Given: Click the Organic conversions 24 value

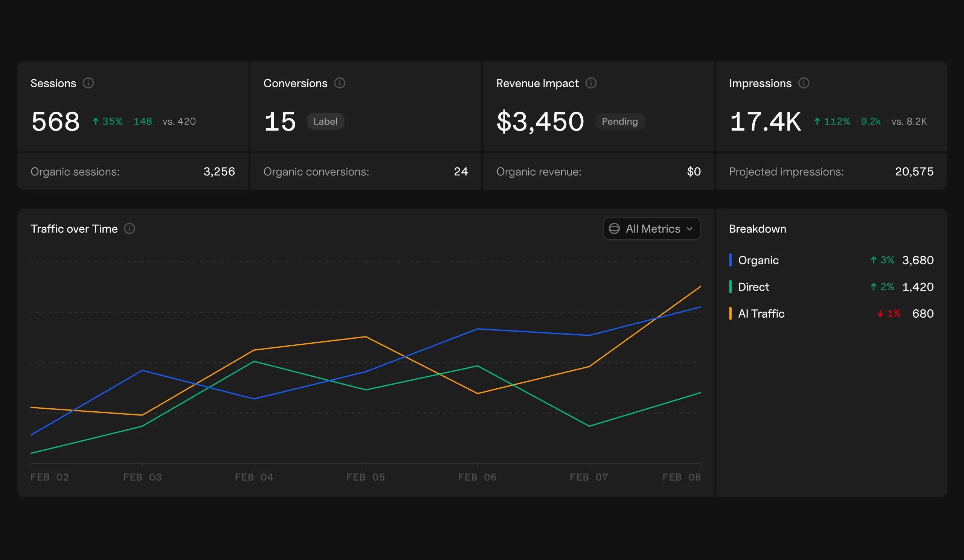Looking at the screenshot, I should 461,172.
